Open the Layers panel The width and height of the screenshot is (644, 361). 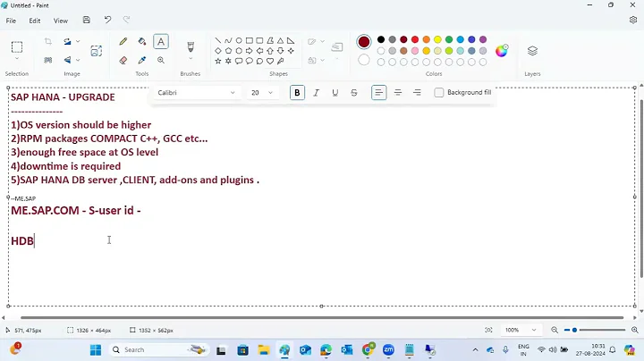(532, 51)
